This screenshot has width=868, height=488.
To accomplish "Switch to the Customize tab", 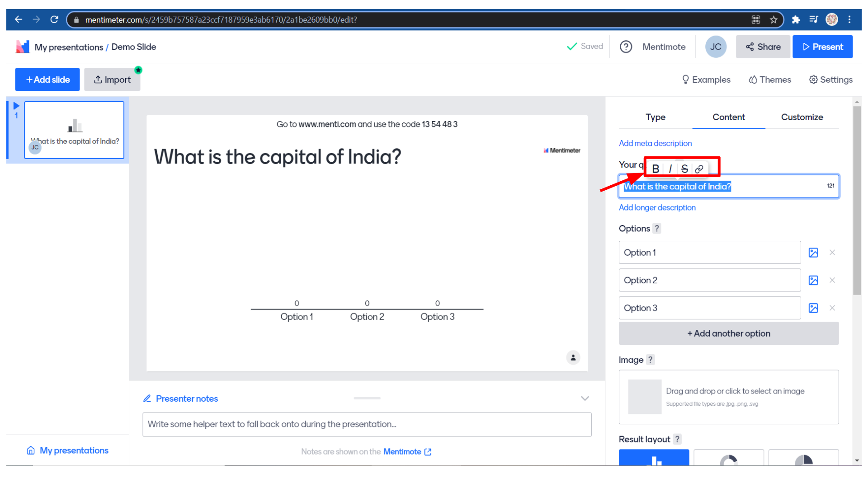I will pos(802,117).
